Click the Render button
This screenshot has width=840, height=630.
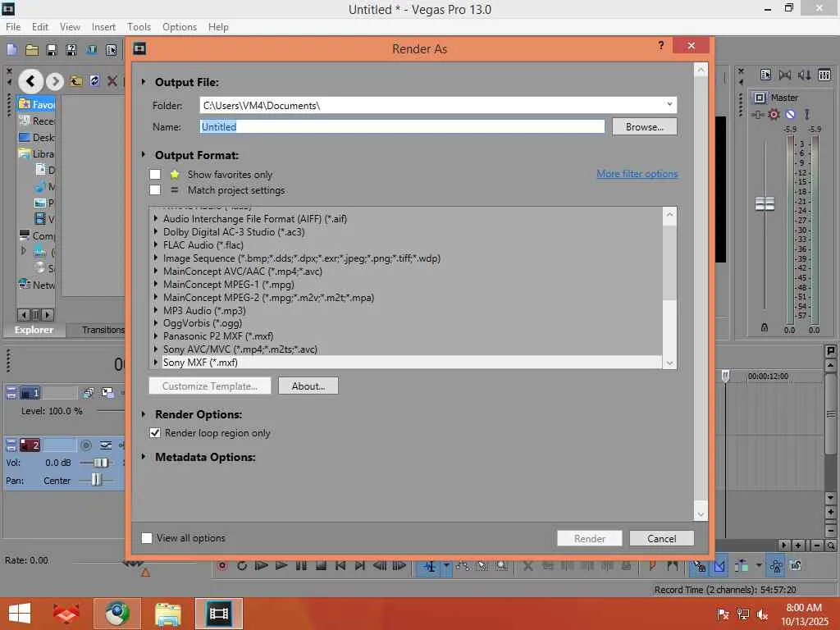(x=589, y=538)
